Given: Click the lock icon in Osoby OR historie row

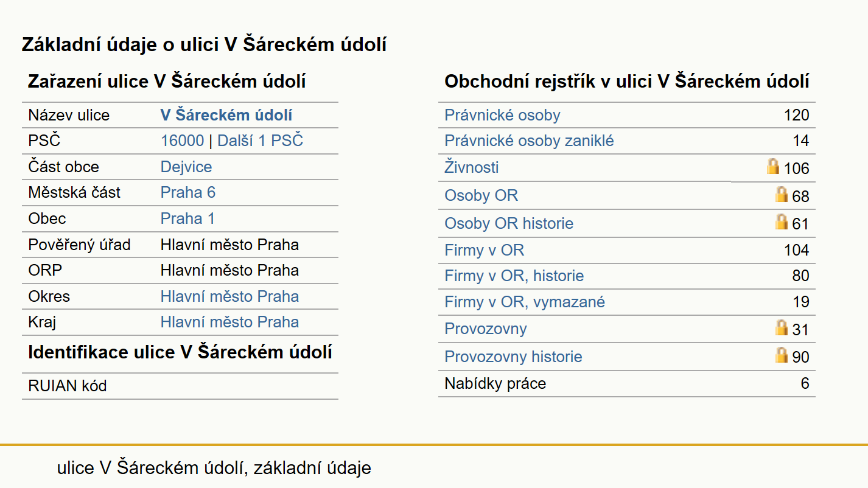Looking at the screenshot, I should point(782,221).
